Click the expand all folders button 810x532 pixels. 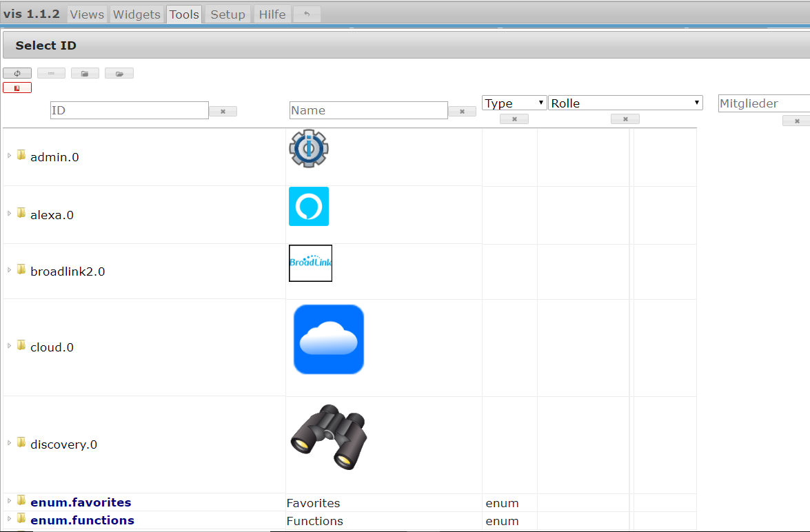click(119, 73)
